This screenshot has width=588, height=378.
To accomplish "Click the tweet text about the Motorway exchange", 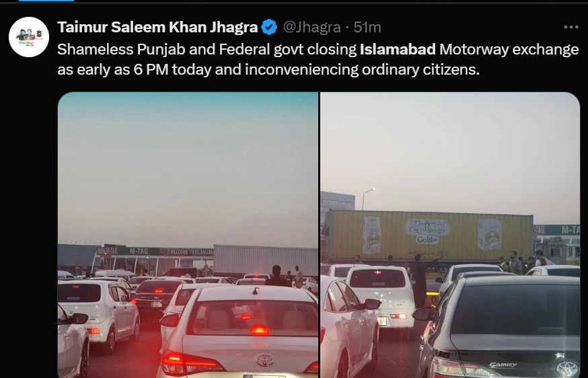I will [318, 60].
